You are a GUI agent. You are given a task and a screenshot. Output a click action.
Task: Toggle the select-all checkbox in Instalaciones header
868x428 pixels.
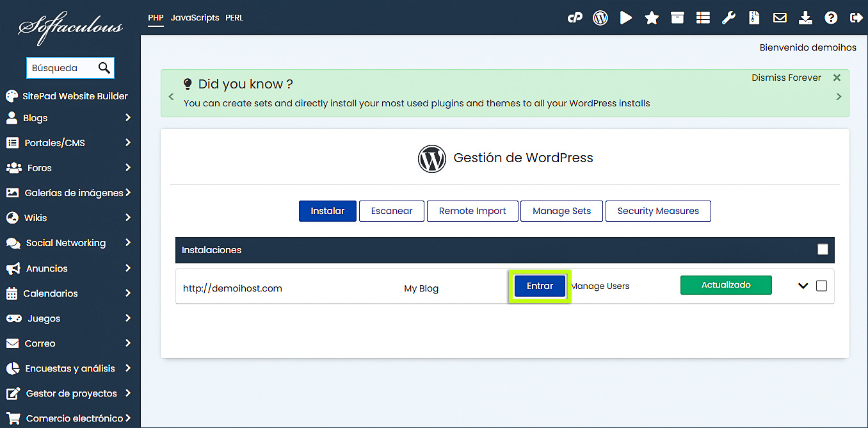coord(823,250)
